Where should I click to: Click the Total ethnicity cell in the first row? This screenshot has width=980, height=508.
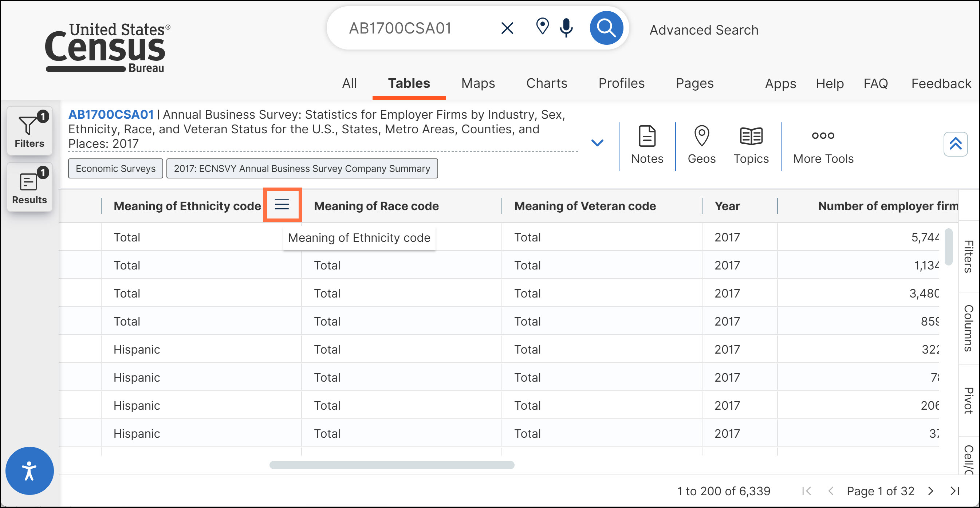201,237
